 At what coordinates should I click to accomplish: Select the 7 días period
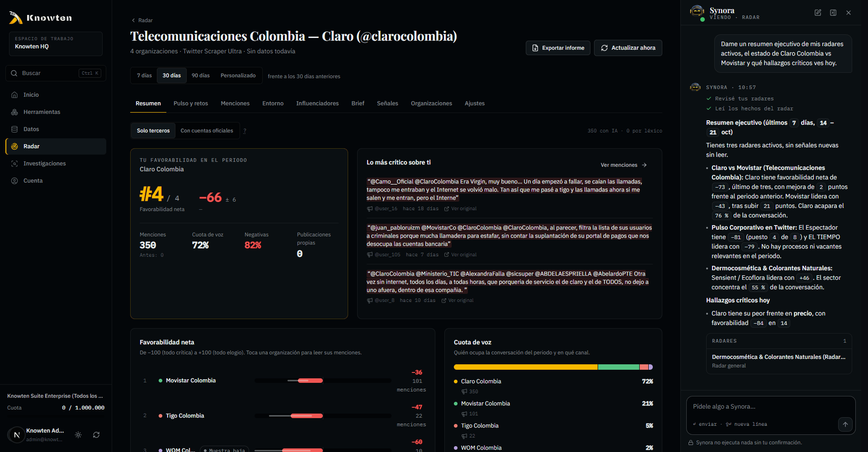[x=144, y=75]
